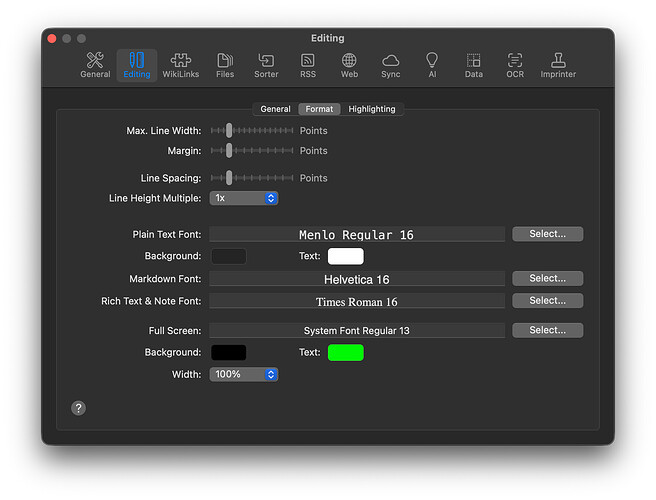The width and height of the screenshot is (656, 500).
Task: Select the Editing preferences pane
Action: 136,65
